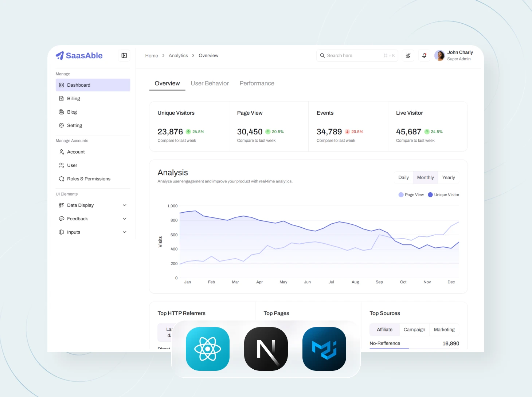Viewport: 532px width, 397px height.
Task: Select the Setting gear icon
Action: coord(61,125)
